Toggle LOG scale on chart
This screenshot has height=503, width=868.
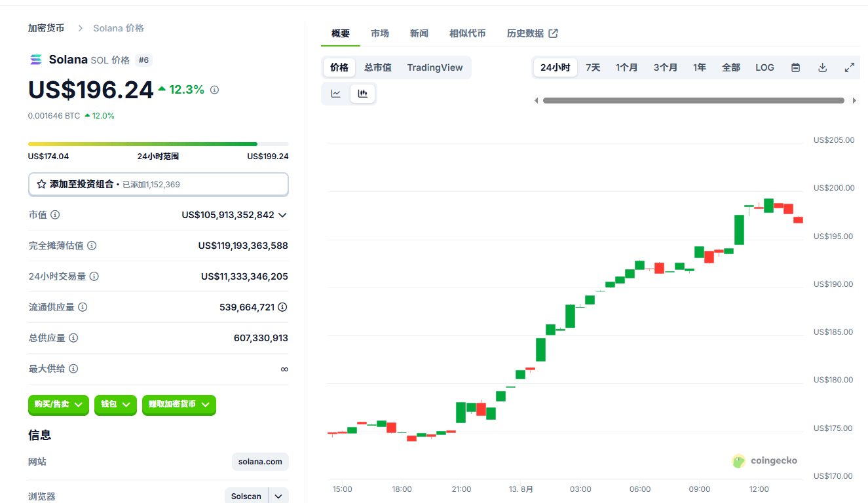click(764, 67)
